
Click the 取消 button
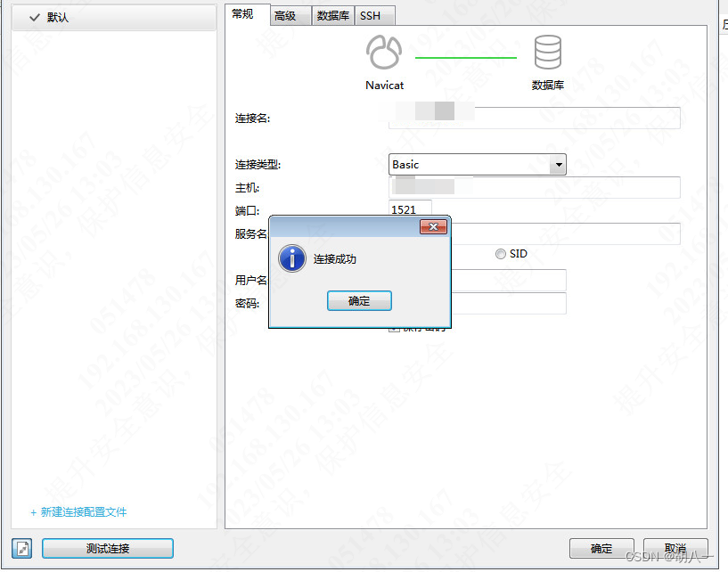coord(675,548)
